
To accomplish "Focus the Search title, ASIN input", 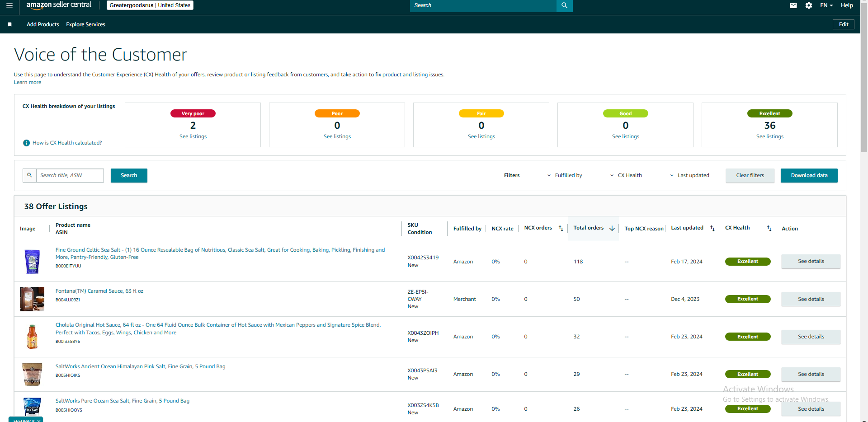I will 70,175.
